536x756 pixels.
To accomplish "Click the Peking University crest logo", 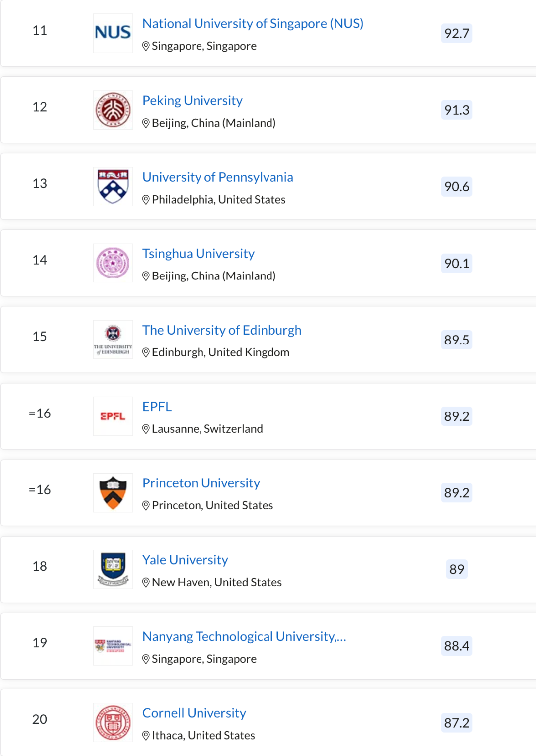I will 113,110.
